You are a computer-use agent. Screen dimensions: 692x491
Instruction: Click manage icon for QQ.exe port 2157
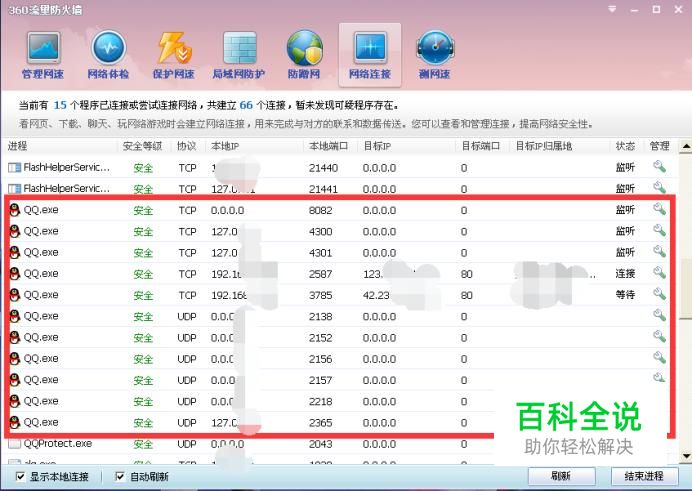[659, 378]
